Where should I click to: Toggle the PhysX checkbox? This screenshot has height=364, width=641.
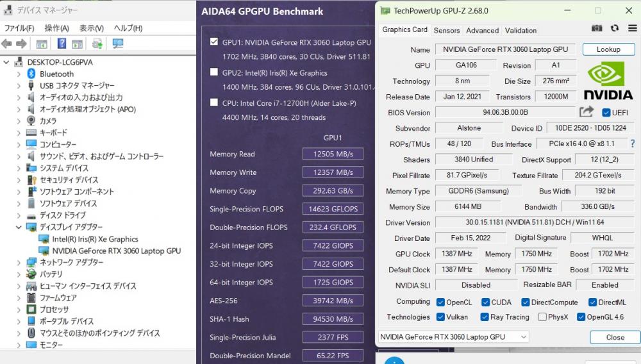point(542,317)
